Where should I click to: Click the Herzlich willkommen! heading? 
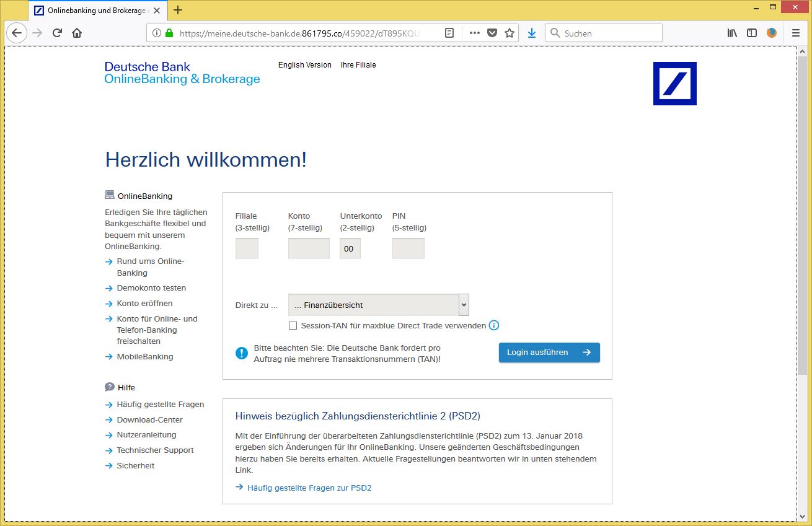[206, 159]
